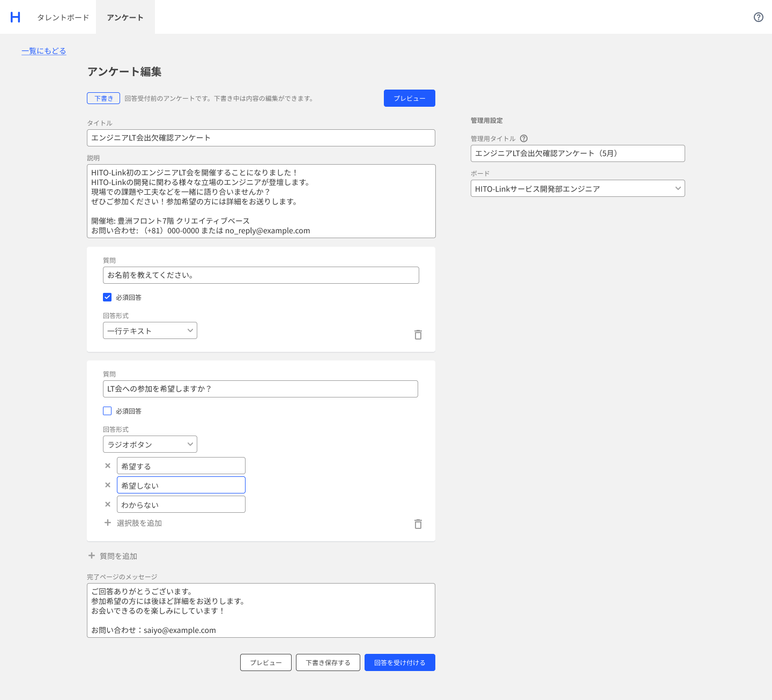Open the ラジオボタン answer format dropdown

coord(150,444)
